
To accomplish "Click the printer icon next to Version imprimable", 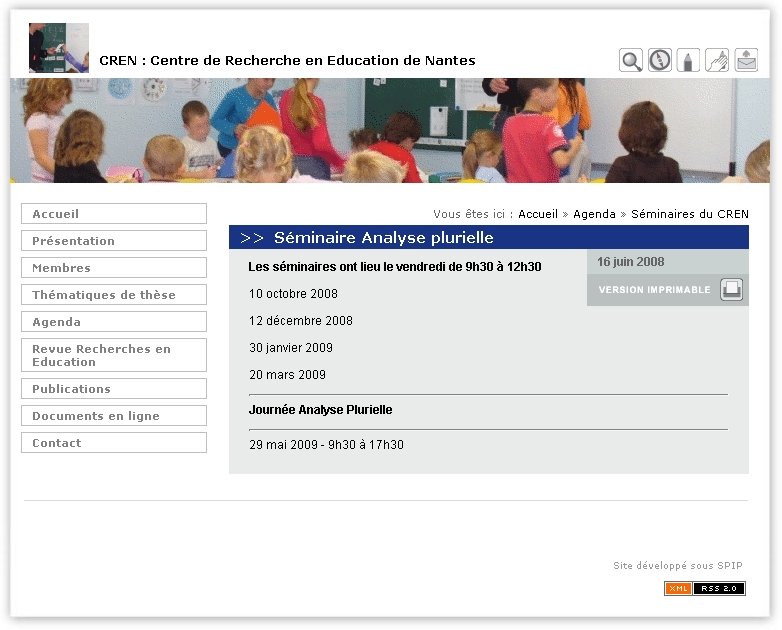I will 731,289.
